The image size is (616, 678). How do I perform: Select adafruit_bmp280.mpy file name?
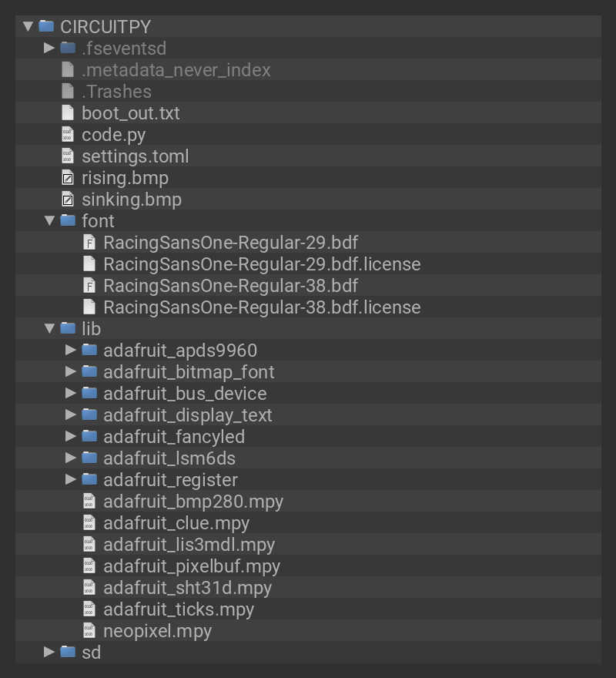[193, 501]
